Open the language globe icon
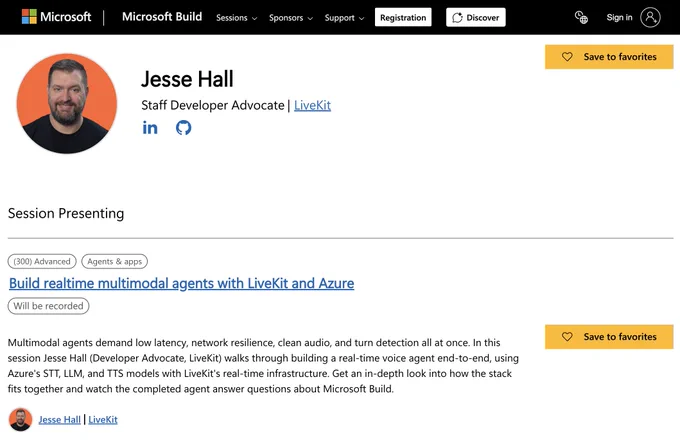 coord(581,17)
